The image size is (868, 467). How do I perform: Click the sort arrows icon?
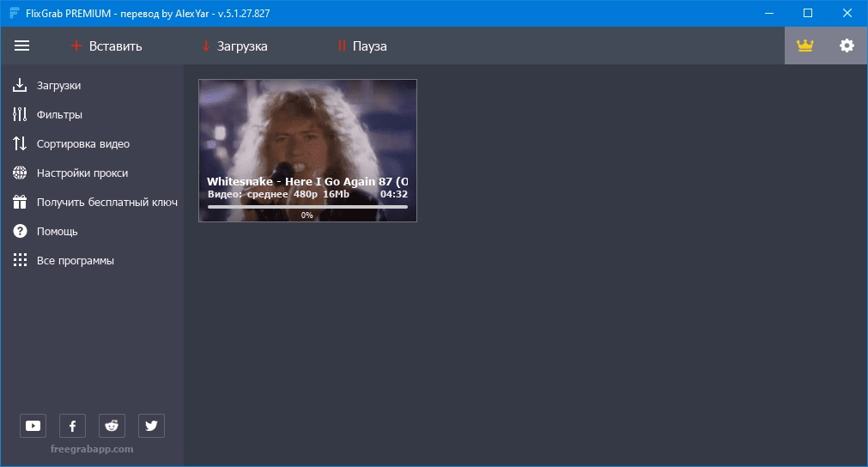(20, 144)
